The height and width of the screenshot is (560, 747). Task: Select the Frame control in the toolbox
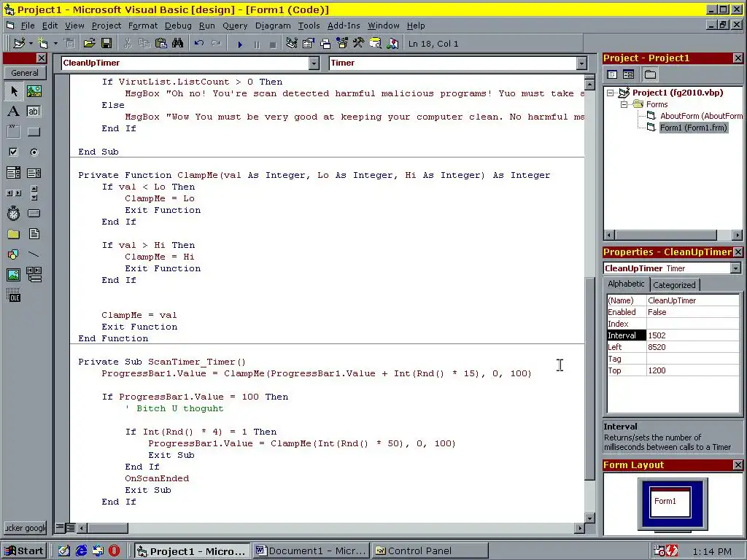coord(14,132)
